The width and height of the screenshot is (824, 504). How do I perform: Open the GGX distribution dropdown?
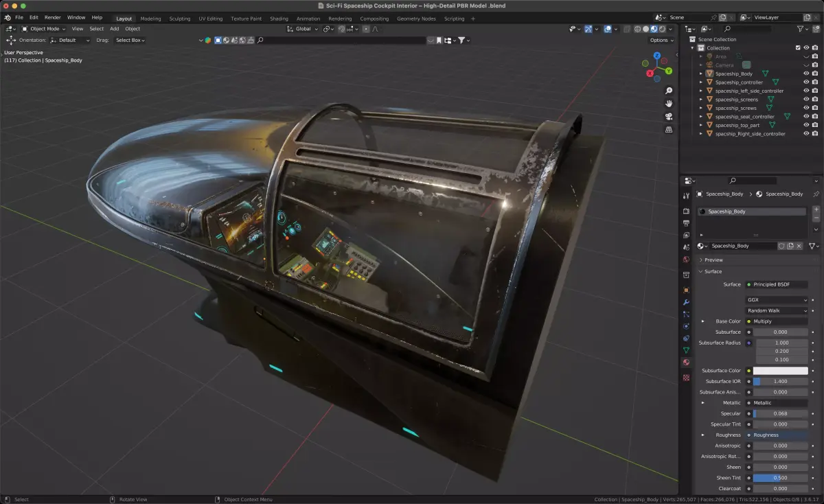click(x=777, y=300)
